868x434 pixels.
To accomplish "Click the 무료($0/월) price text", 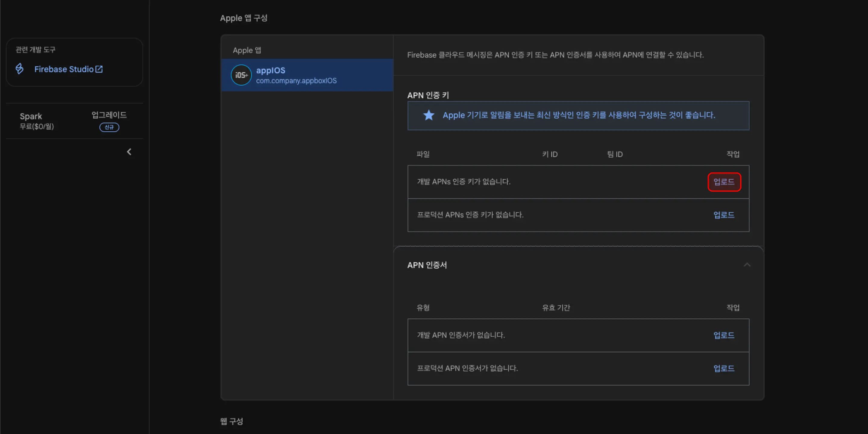I will (37, 127).
